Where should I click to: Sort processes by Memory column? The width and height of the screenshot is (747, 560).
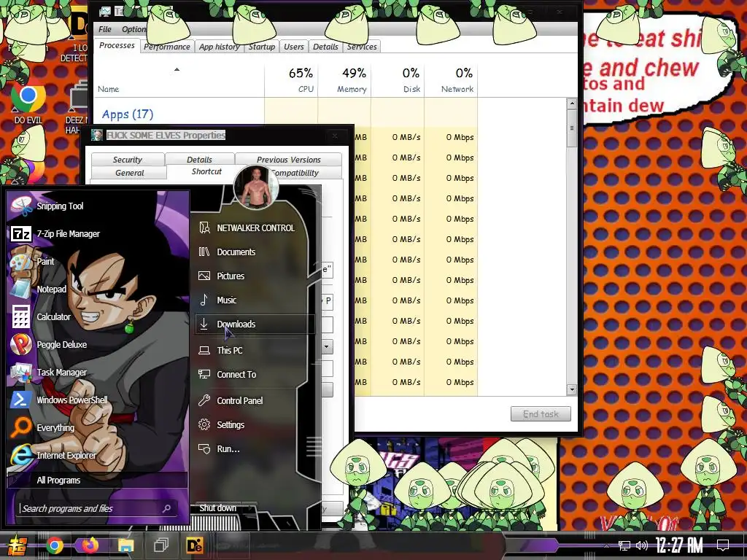[344, 79]
